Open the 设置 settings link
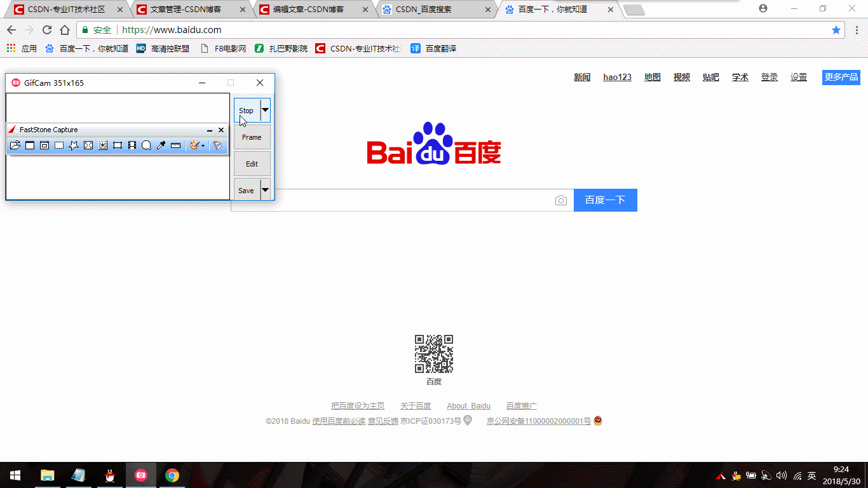The image size is (868, 488). pos(799,77)
